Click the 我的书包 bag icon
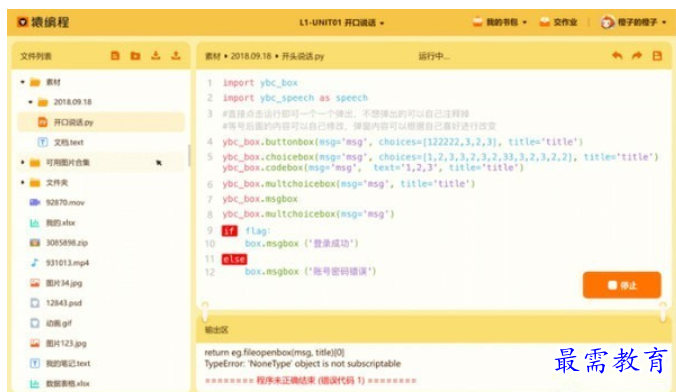676x392 pixels. tap(477, 22)
